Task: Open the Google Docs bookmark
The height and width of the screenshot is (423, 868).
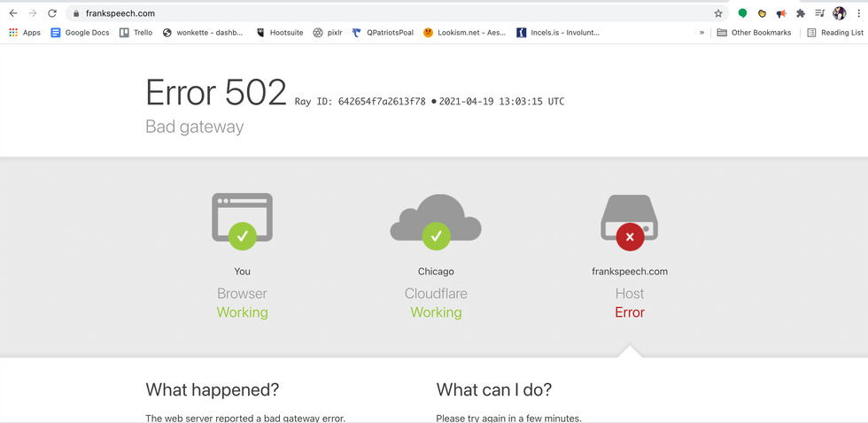Action: tap(81, 33)
